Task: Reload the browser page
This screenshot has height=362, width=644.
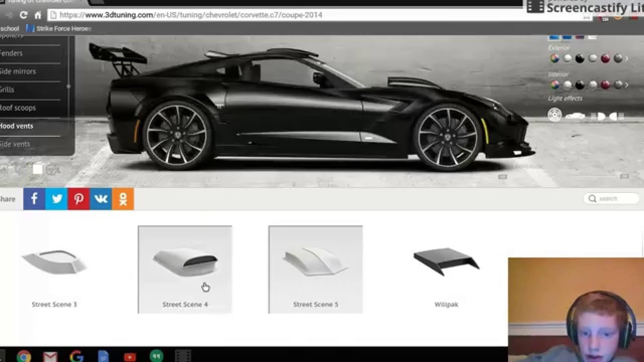Action: [x=23, y=15]
